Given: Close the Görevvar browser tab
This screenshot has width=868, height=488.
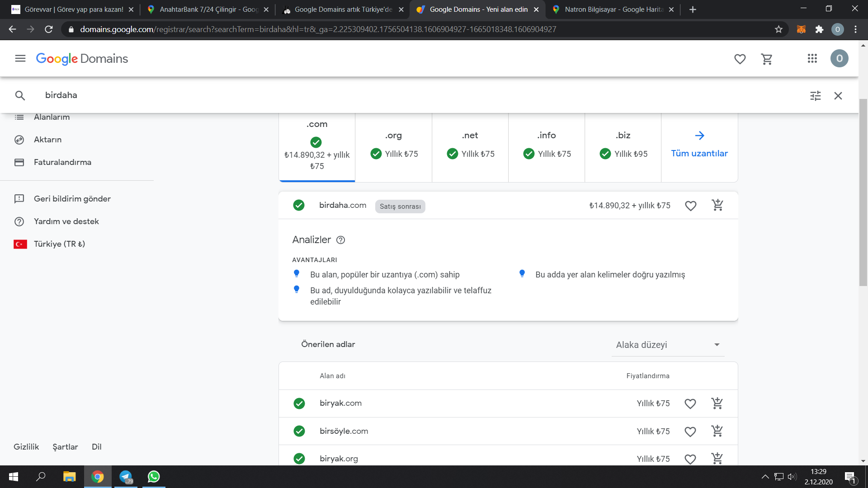Looking at the screenshot, I should point(131,9).
